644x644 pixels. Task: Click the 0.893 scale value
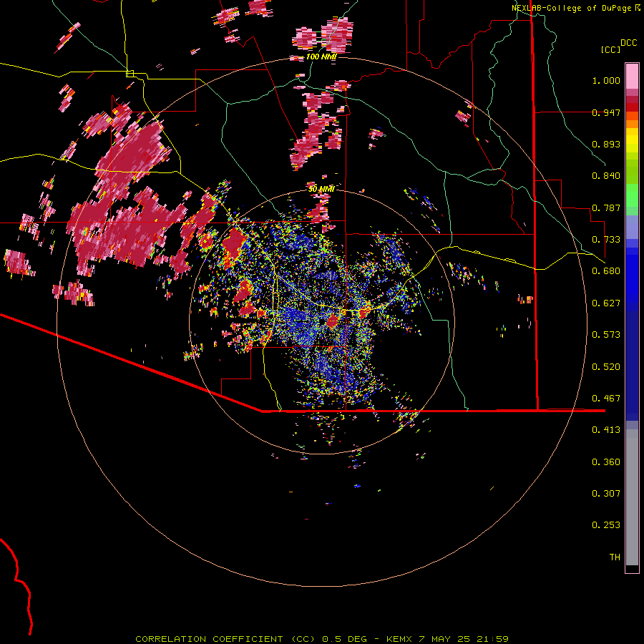tap(606, 144)
